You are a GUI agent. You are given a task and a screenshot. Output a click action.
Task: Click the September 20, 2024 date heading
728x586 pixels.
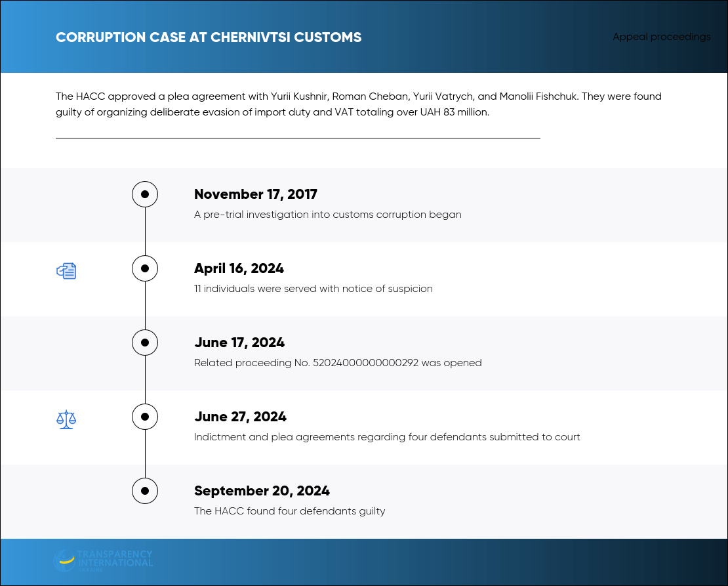point(262,491)
